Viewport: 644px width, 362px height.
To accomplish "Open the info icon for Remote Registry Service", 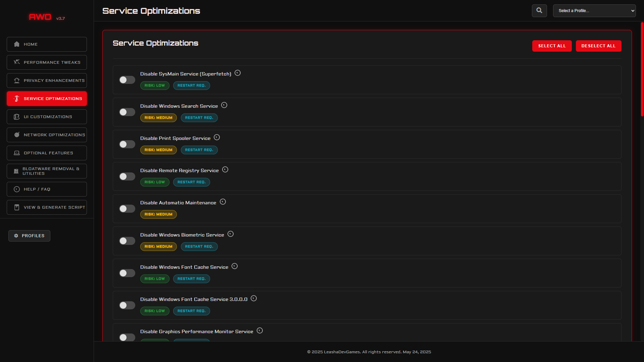I will point(225,170).
